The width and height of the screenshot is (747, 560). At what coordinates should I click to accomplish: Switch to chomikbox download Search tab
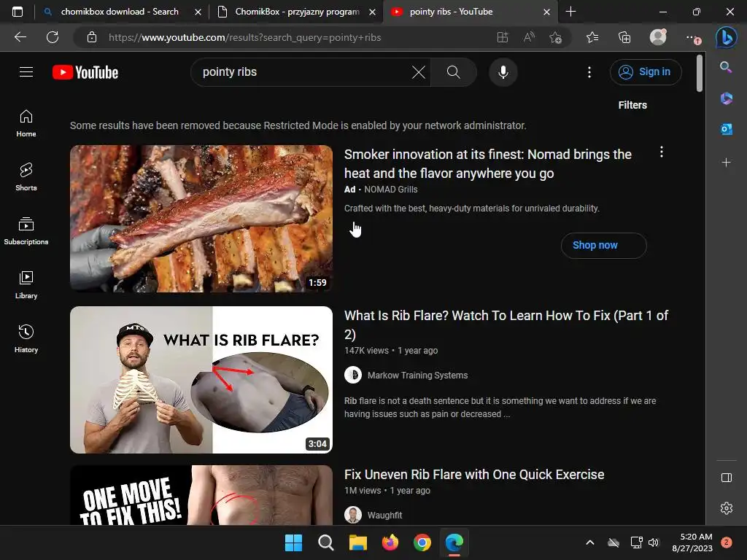coord(120,12)
